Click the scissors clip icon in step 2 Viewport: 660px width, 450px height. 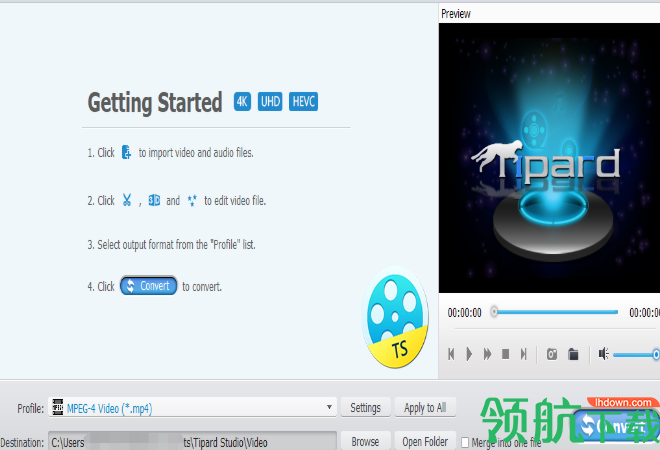coord(127,200)
